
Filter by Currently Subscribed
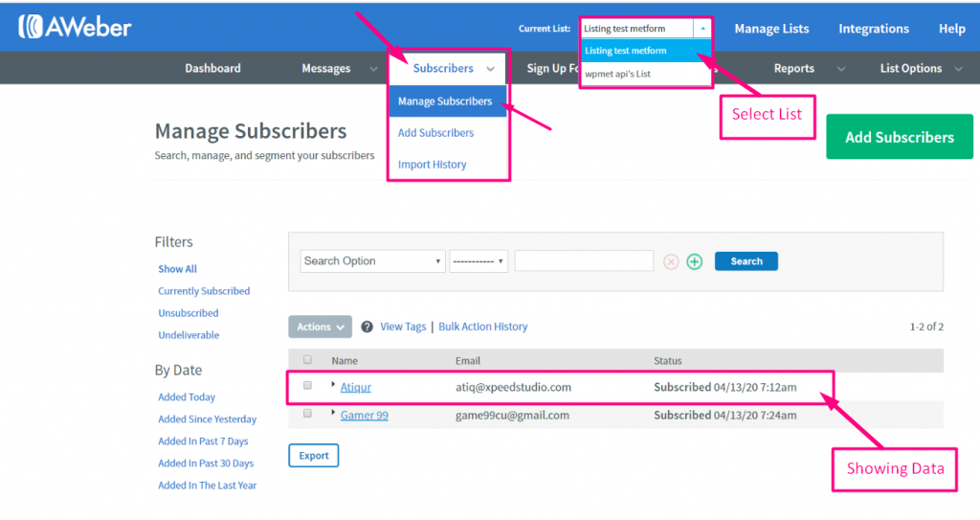coord(204,291)
